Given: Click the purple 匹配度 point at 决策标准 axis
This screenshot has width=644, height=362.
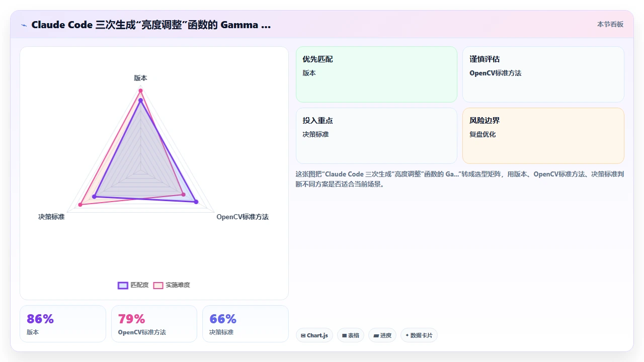Looking at the screenshot, I should tap(94, 197).
